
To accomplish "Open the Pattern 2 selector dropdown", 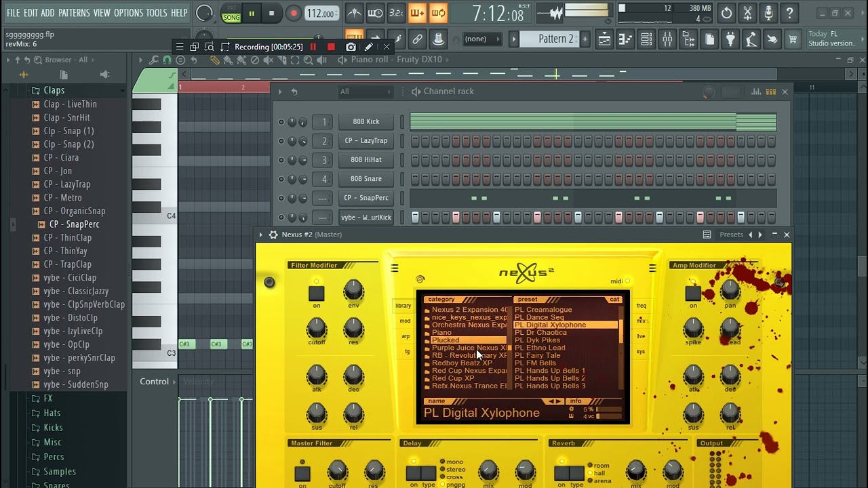I will coord(555,39).
